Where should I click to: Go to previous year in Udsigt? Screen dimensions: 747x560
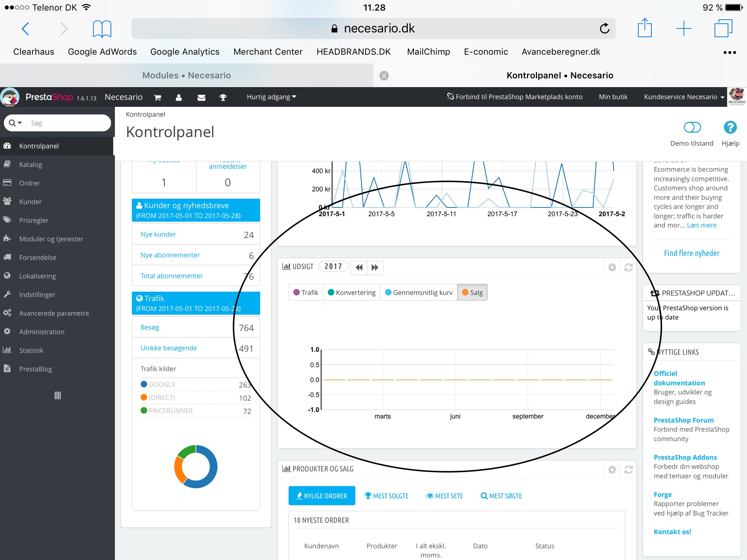point(359,267)
